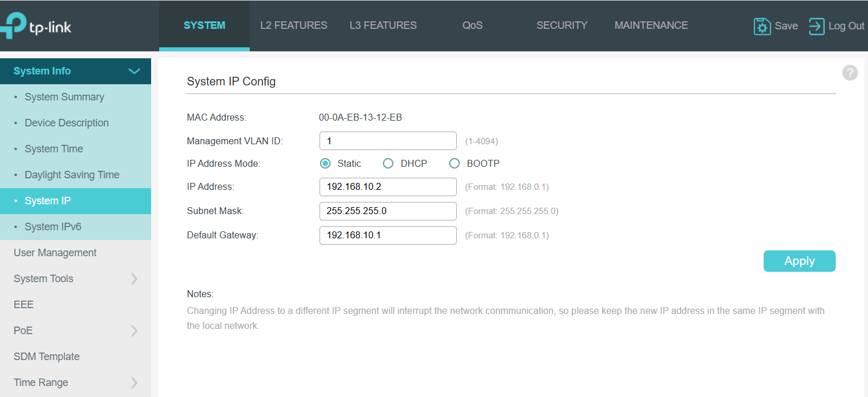Screen dimensions: 868x397
Task: Expand the PoE submenu arrow
Action: (x=134, y=331)
